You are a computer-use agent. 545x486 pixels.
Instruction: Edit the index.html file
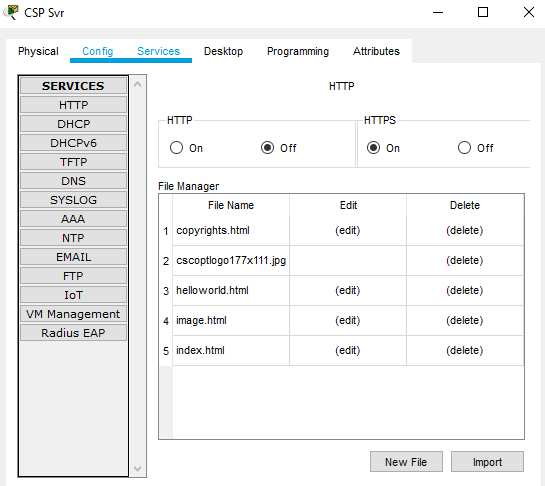348,350
